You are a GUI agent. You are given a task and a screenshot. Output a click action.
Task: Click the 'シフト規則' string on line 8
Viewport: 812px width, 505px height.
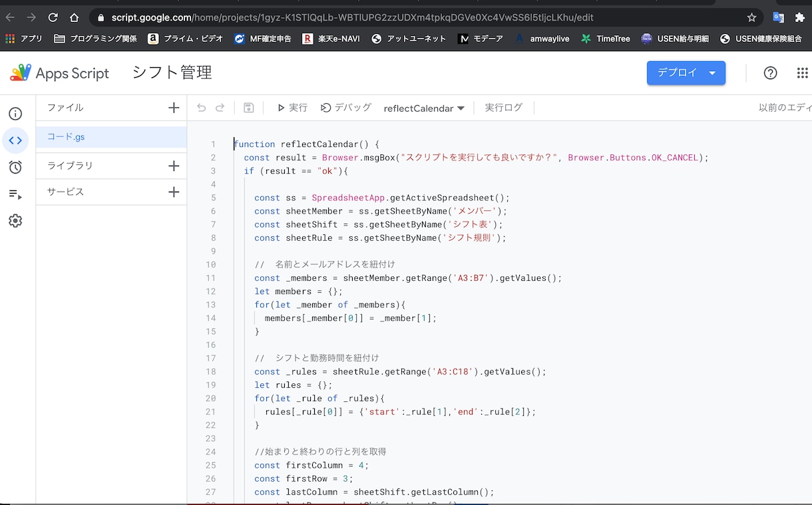470,238
